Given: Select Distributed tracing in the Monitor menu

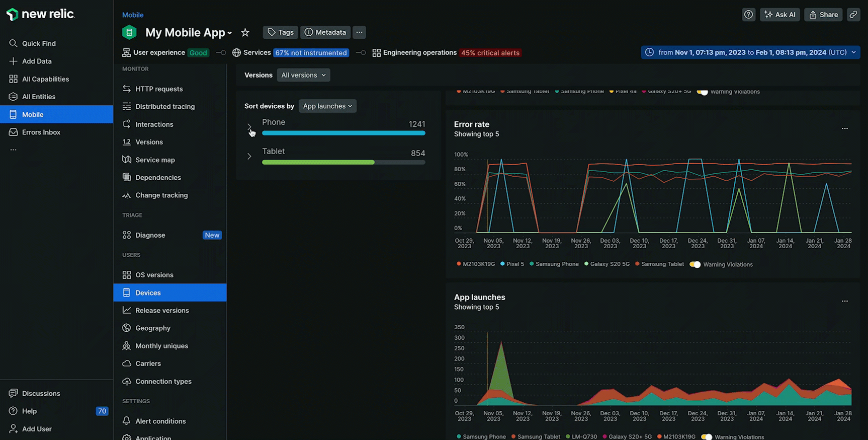Looking at the screenshot, I should (x=165, y=107).
